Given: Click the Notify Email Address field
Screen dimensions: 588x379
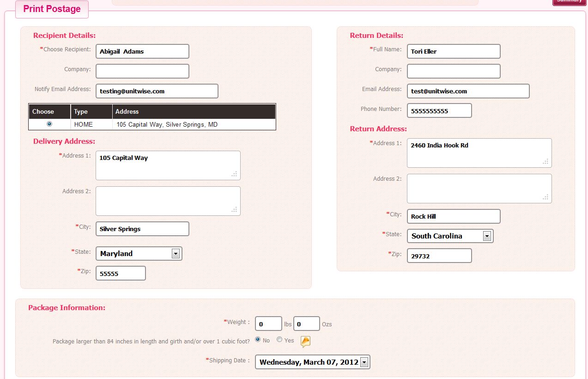Looking at the screenshot, I should click(x=157, y=91).
